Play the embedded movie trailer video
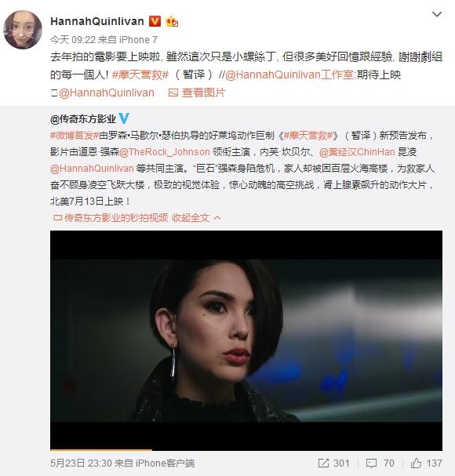 246,340
